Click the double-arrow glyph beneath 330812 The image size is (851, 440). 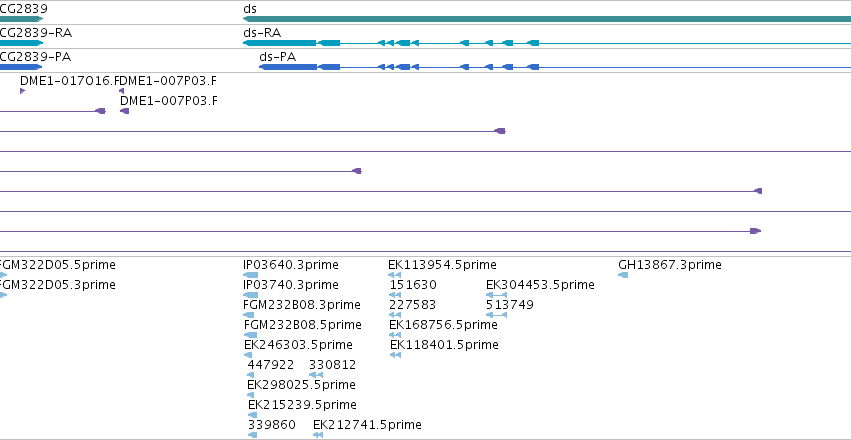(316, 375)
